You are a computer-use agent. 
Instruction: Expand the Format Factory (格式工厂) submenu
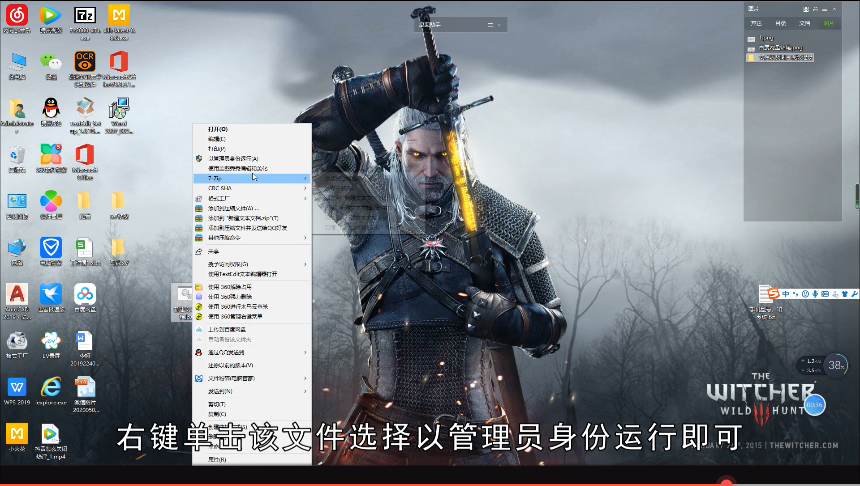pyautogui.click(x=252, y=198)
